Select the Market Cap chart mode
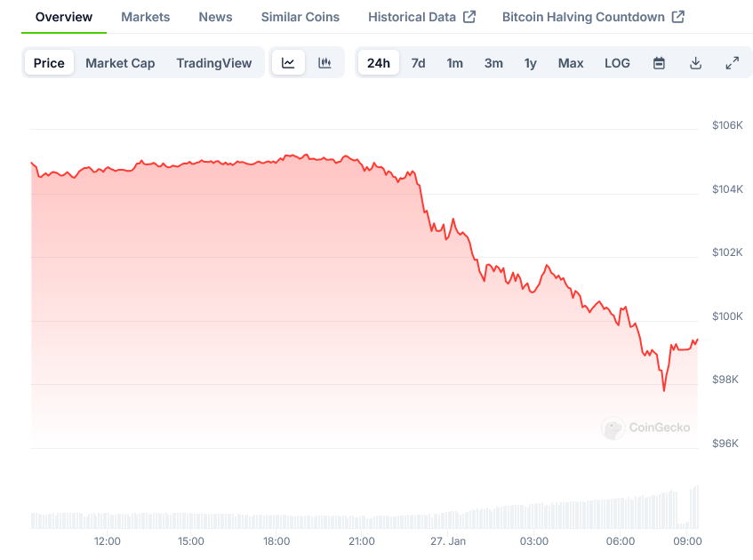 click(x=120, y=63)
